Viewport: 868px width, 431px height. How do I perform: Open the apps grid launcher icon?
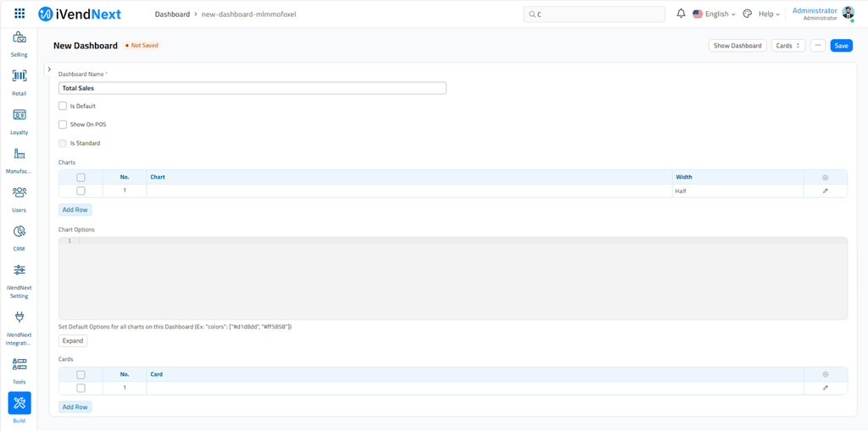(19, 14)
